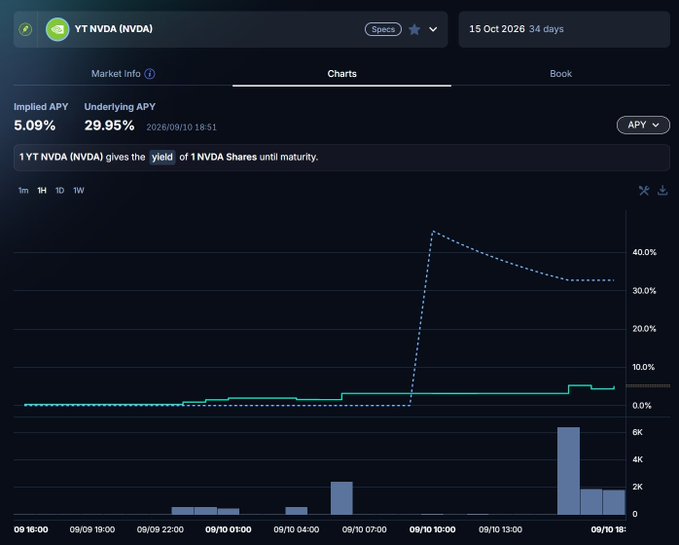Select the 1H chart interval
The width and height of the screenshot is (679, 545).
point(42,190)
